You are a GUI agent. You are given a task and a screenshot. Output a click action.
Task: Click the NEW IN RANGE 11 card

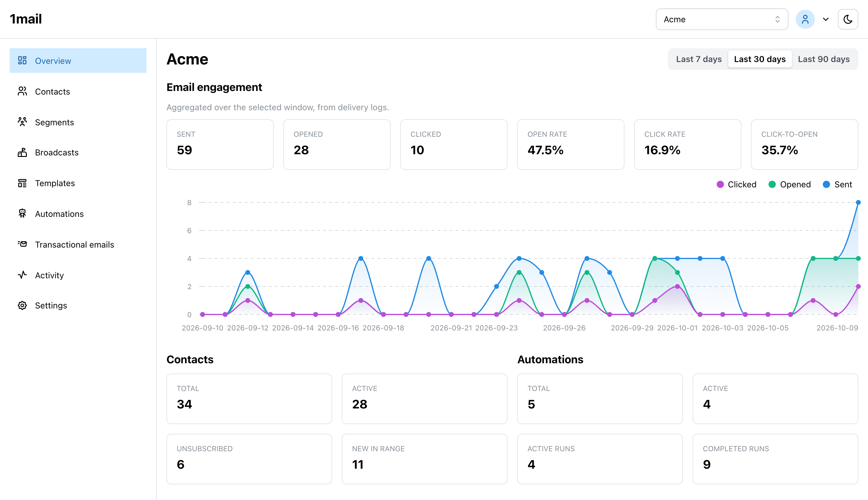(x=424, y=459)
